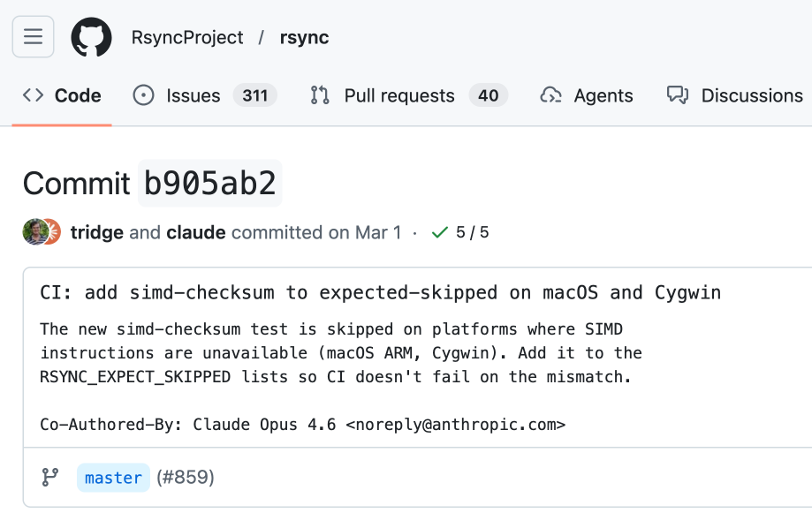Click the noreply@anthropic.com email address
The height and width of the screenshot is (528, 812).
point(455,425)
